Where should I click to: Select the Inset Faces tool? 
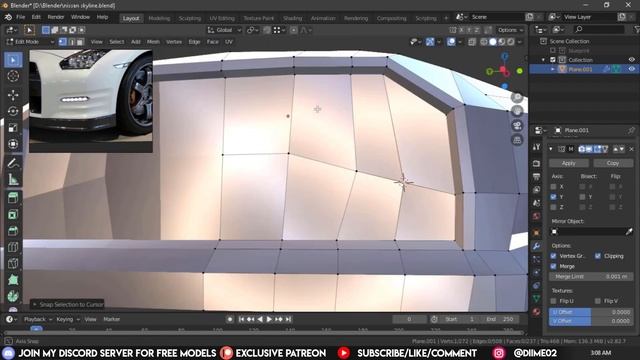(x=13, y=214)
